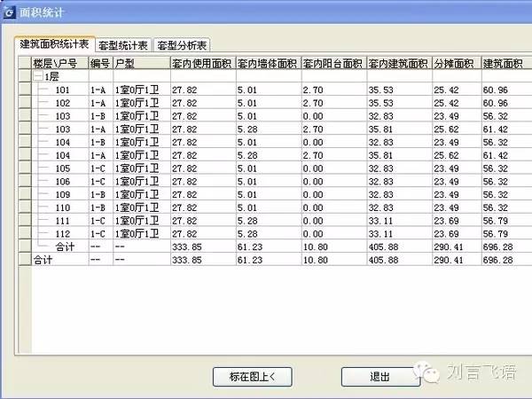Viewport: 532px width, 399px height.
Task: Click the 套内建筑面积 column header
Action: [399, 64]
